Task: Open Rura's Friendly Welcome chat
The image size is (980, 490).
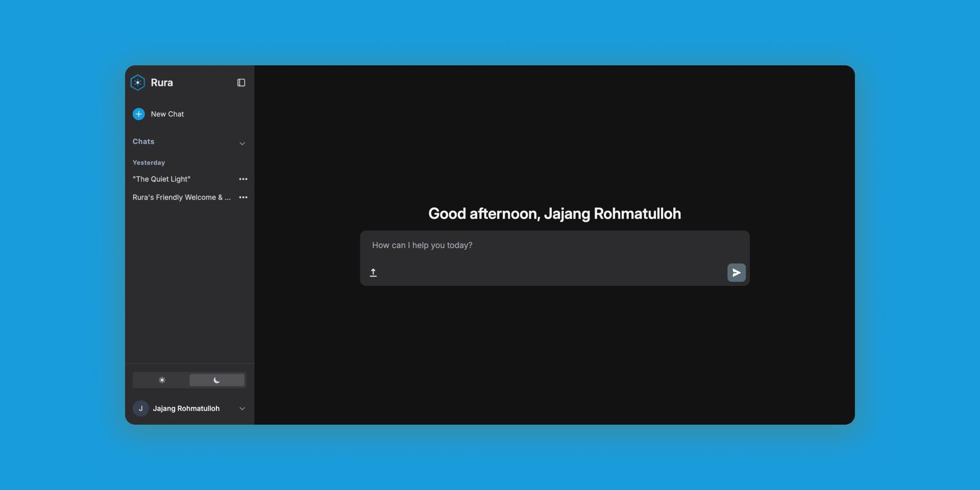Action: click(181, 198)
